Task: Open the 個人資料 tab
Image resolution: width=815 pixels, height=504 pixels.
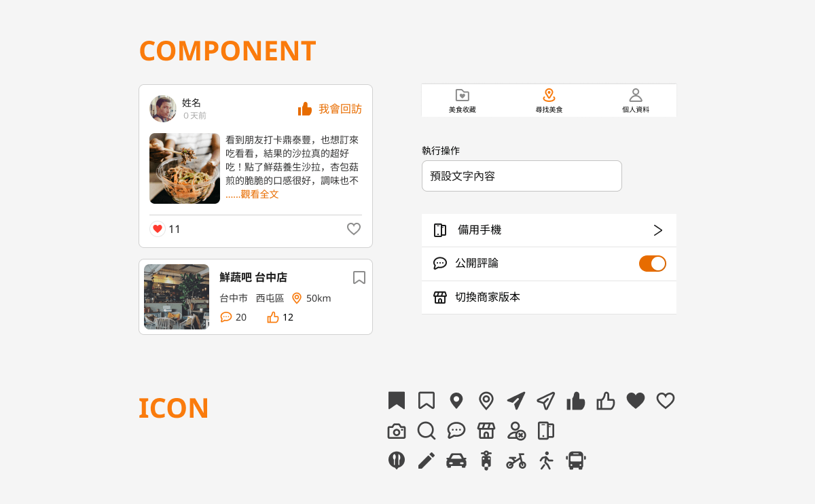Action: coord(636,101)
